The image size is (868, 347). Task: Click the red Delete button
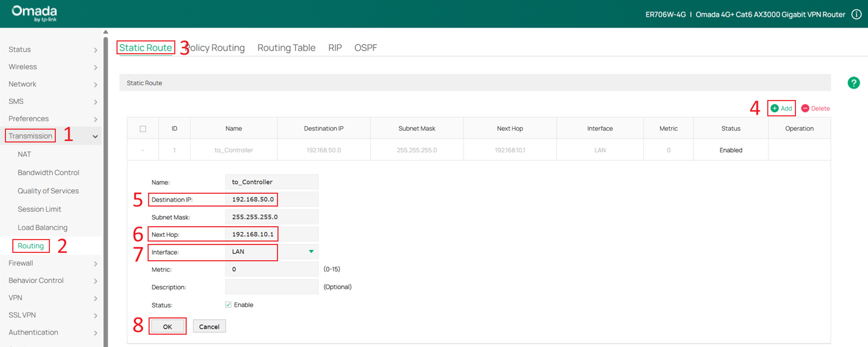pyautogui.click(x=815, y=108)
